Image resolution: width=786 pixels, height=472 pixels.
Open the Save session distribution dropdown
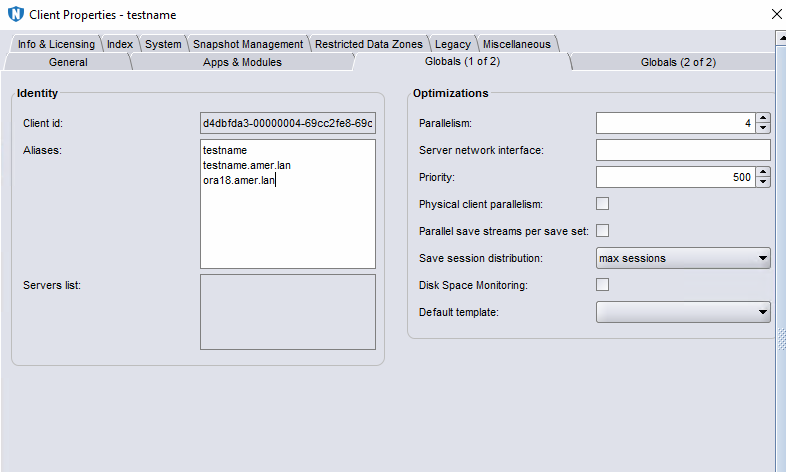tap(683, 258)
